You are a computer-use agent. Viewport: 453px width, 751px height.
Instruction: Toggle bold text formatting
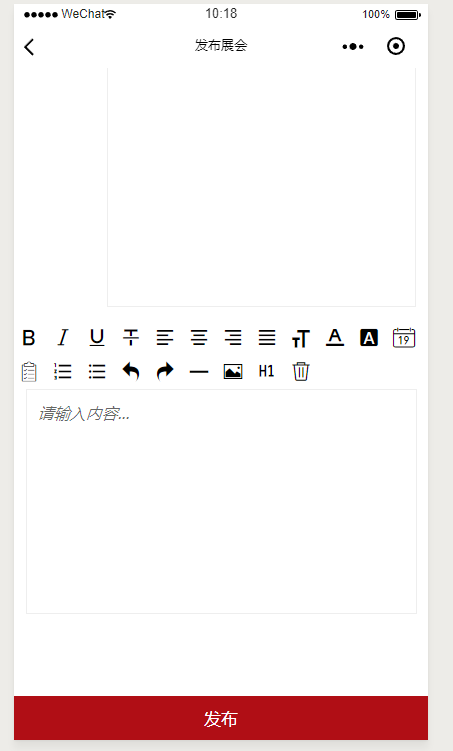click(29, 338)
